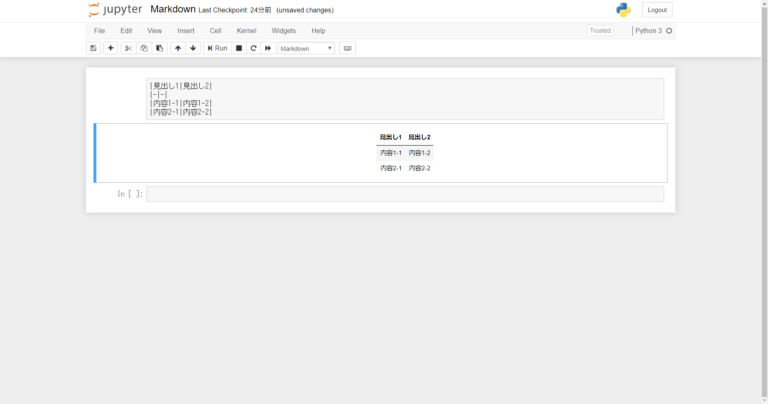This screenshot has width=768, height=404.
Task: Copy selected cells icon
Action: (x=144, y=48)
